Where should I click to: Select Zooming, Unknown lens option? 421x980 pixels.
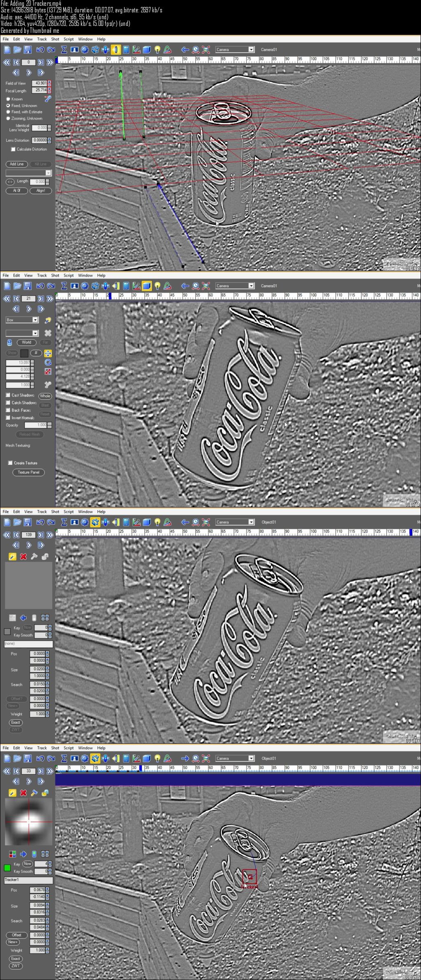click(x=8, y=118)
